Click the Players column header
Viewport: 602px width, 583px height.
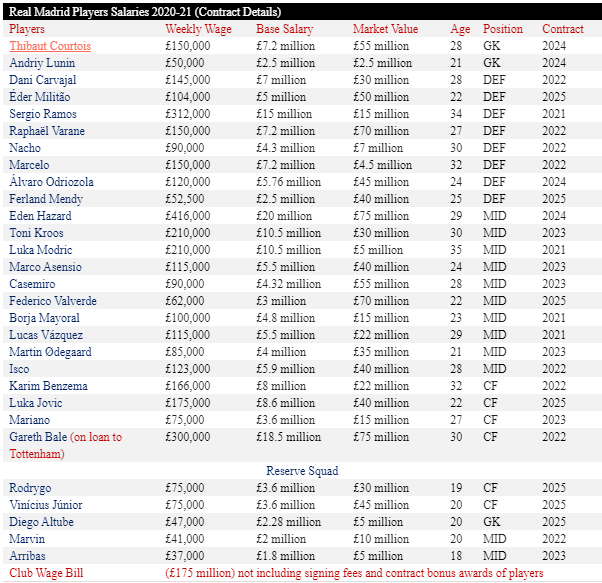point(27,29)
